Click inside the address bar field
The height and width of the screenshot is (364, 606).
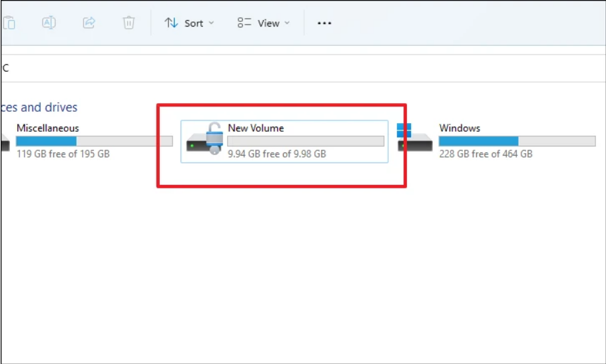click(300, 68)
